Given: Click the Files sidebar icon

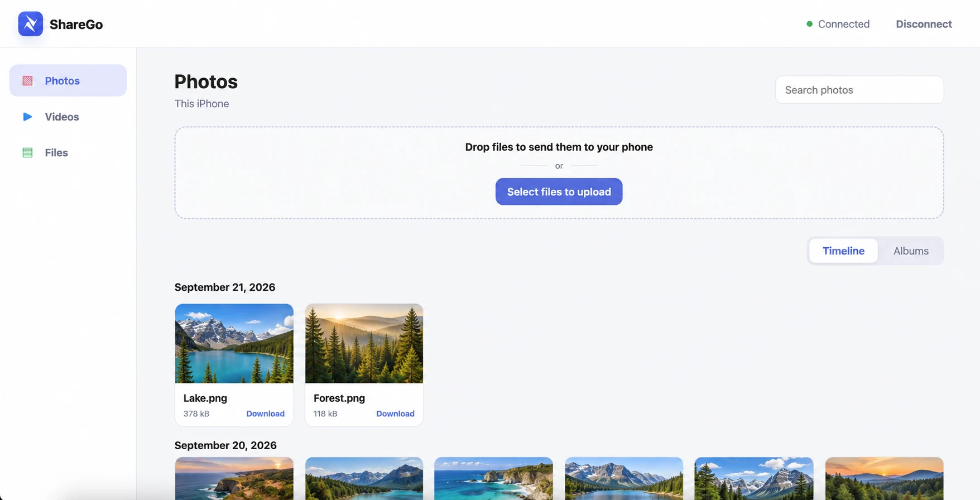Looking at the screenshot, I should [27, 152].
